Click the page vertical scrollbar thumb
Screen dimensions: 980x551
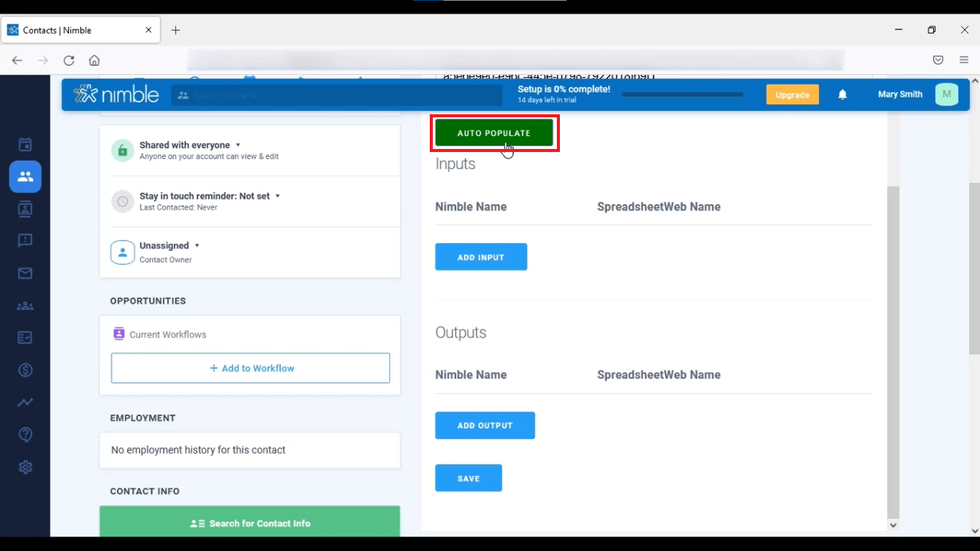(974, 268)
